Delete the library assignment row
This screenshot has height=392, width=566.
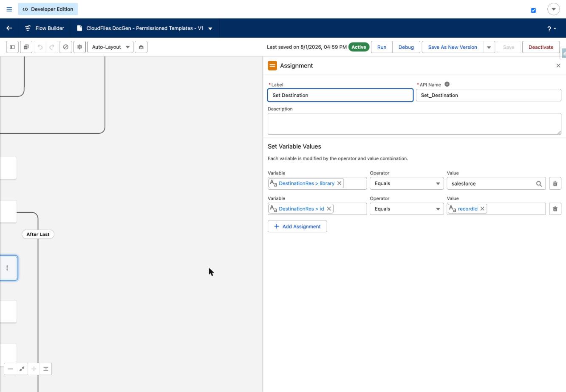coord(555,183)
